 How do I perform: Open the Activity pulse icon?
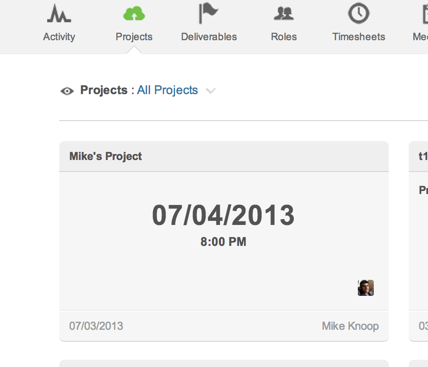point(59,14)
